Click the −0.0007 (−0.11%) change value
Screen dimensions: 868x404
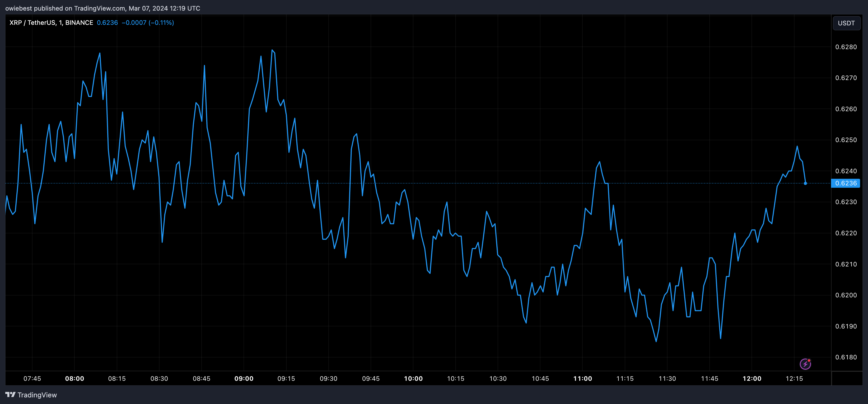coord(148,22)
